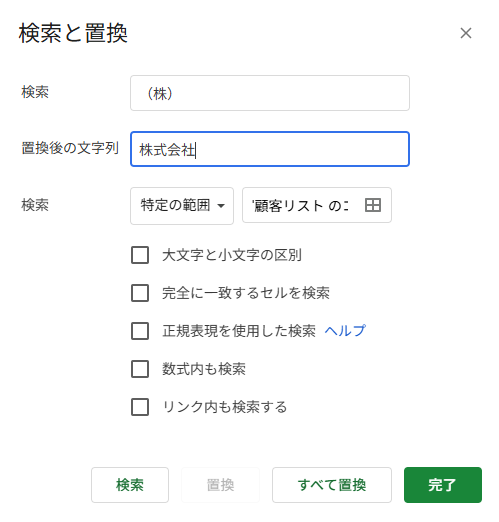Enable 大文字と小文字の区別 checkbox
Image resolution: width=499 pixels, height=522 pixels.
140,255
